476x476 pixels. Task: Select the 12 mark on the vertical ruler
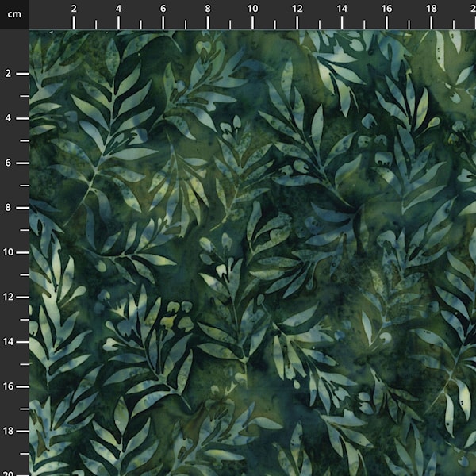[10, 297]
